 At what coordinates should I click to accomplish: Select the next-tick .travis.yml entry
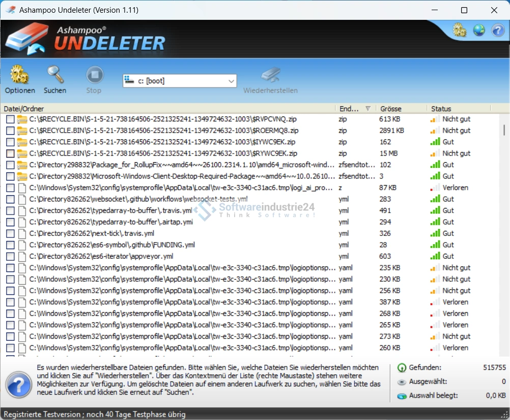click(x=92, y=233)
